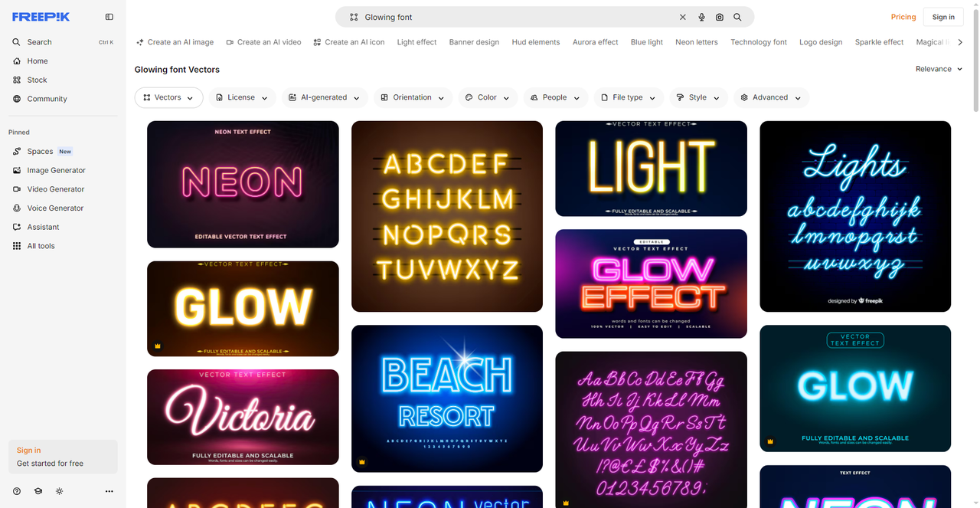Open the Beach Resort neon thumbnail
980x508 pixels.
point(447,398)
